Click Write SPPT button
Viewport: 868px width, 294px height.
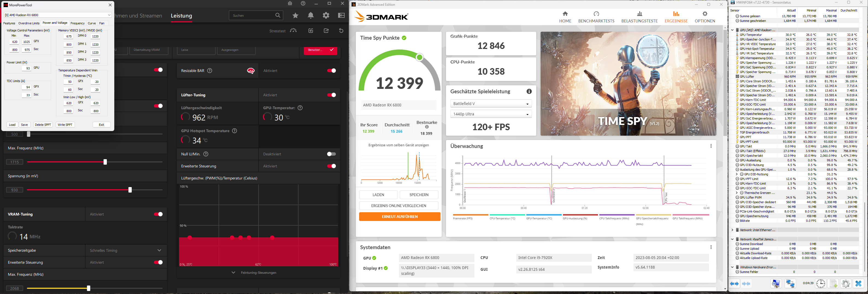[x=65, y=125]
